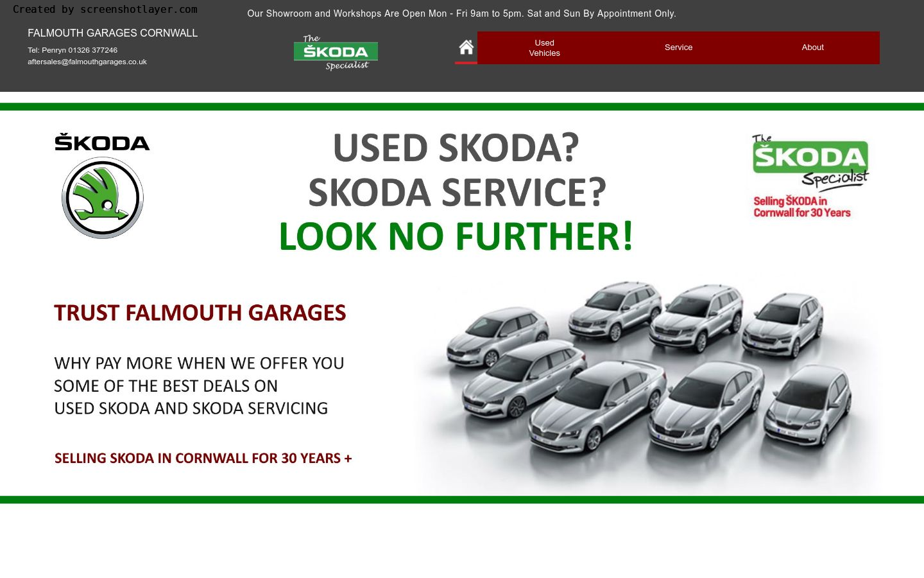Click the 'Why pay more' paragraph text

pyautogui.click(x=199, y=385)
